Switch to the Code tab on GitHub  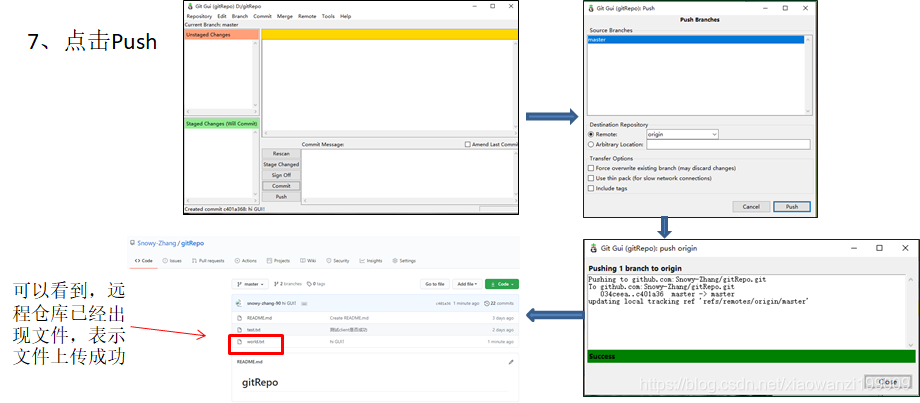point(144,260)
